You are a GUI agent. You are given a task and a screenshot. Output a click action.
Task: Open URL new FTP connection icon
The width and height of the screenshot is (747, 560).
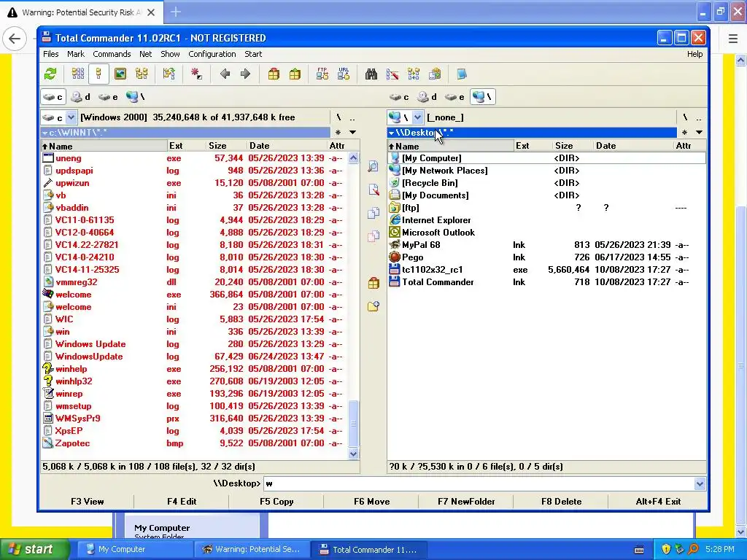344,74
